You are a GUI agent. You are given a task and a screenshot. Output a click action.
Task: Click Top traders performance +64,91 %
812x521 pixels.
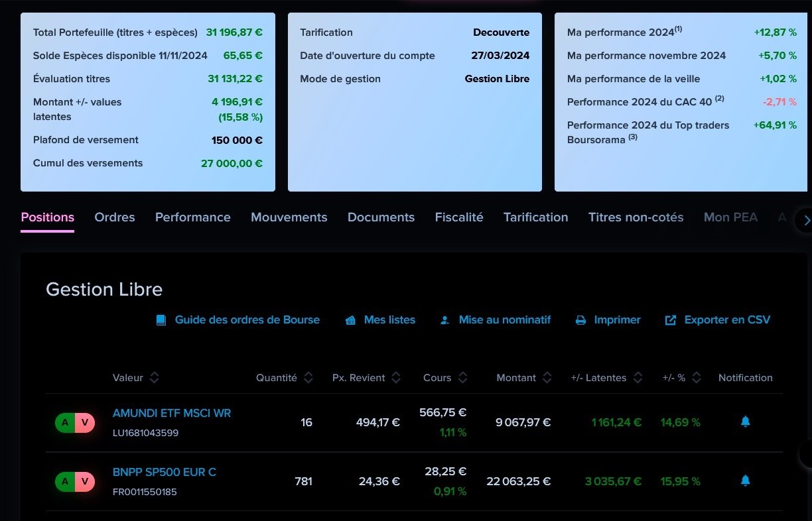click(x=776, y=125)
